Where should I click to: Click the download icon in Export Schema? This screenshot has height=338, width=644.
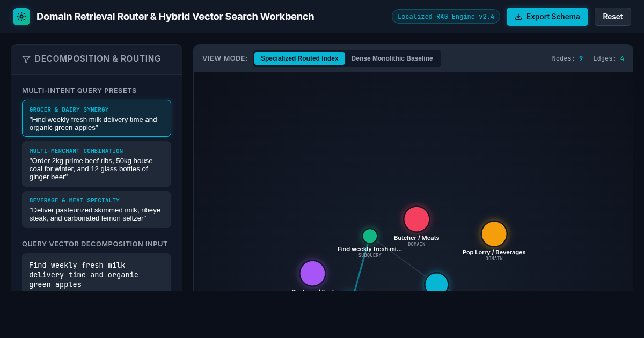(x=518, y=17)
